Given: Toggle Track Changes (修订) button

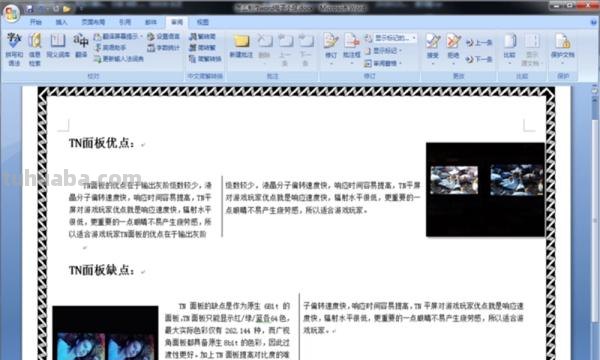Looking at the screenshot, I should click(x=331, y=49).
